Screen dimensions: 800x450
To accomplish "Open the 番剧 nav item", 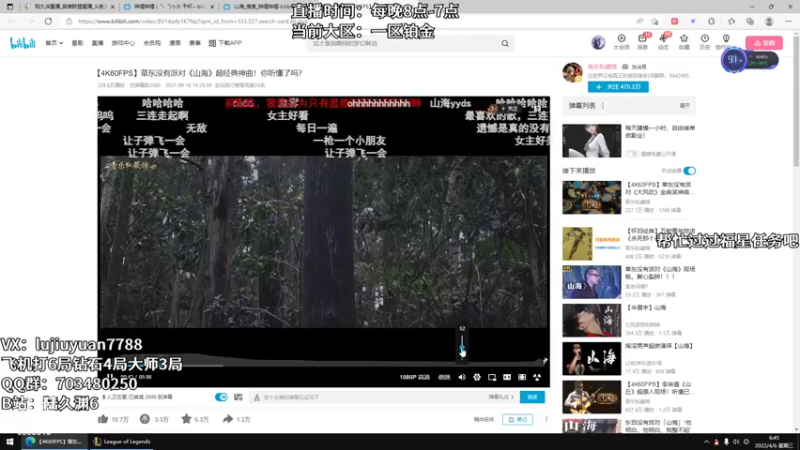I will tap(77, 43).
